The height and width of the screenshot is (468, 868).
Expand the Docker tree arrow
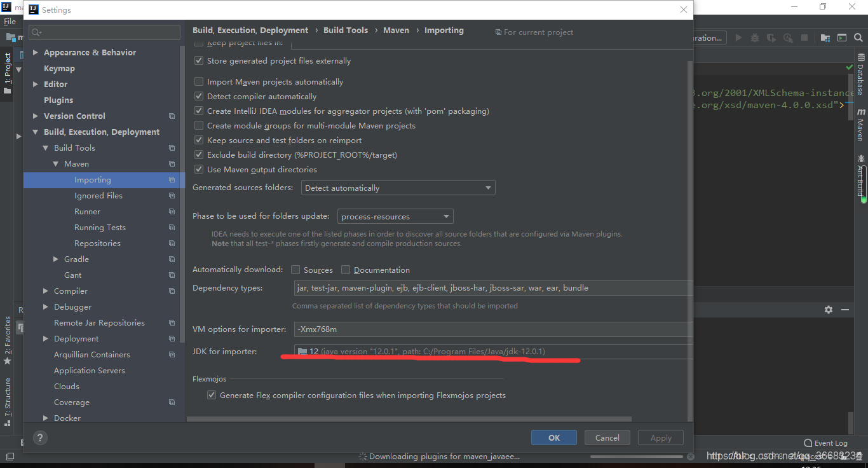click(46, 418)
